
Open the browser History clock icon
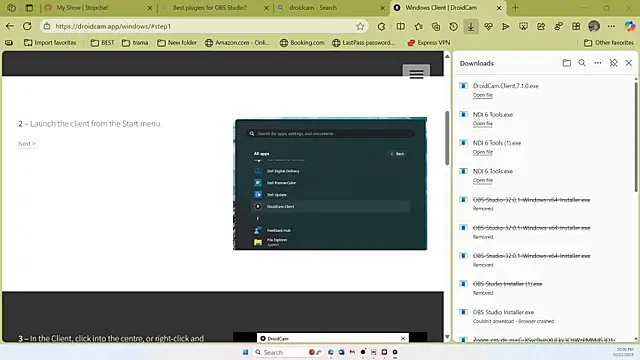coord(453,26)
